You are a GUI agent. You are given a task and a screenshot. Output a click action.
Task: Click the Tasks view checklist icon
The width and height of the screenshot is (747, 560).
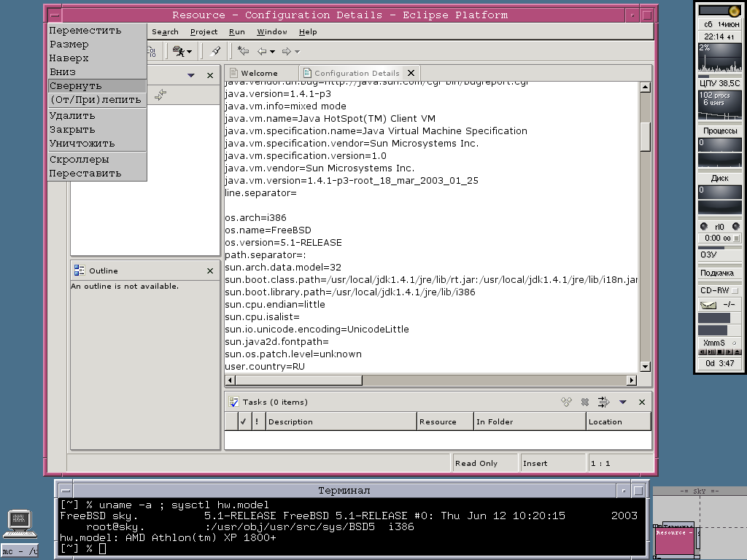(233, 402)
